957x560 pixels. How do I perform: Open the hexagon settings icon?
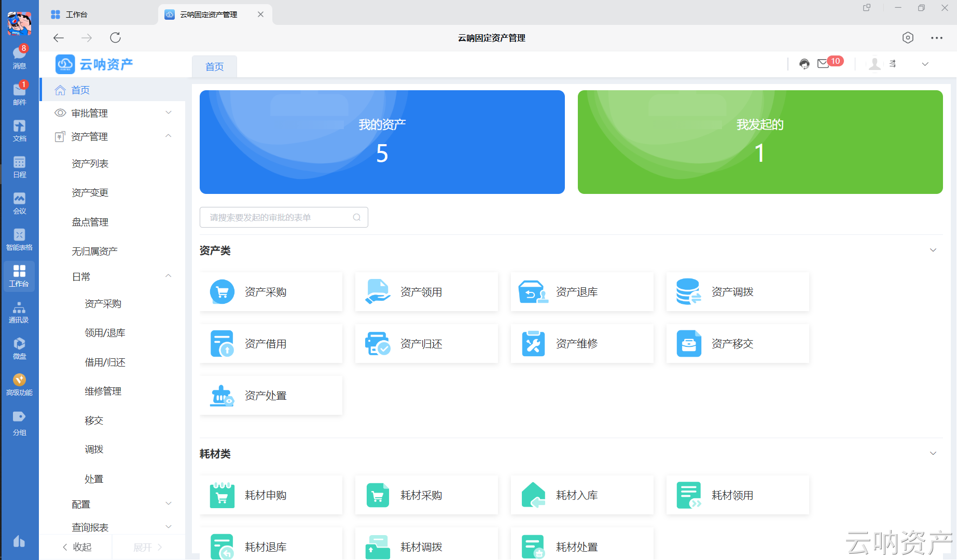908,37
